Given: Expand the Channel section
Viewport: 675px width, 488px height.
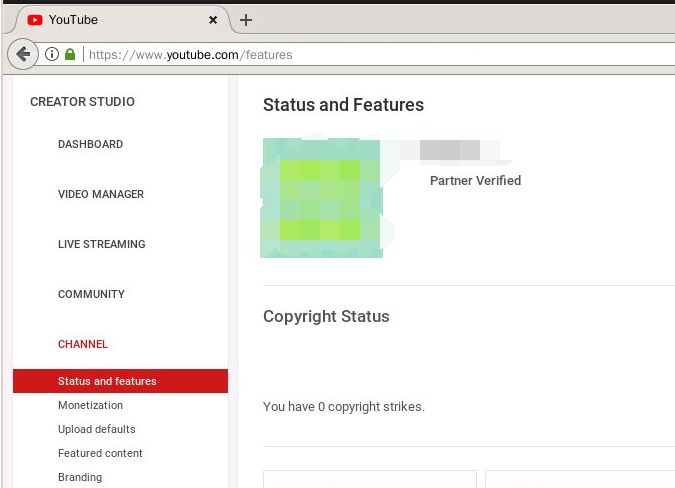Looking at the screenshot, I should coord(83,344).
